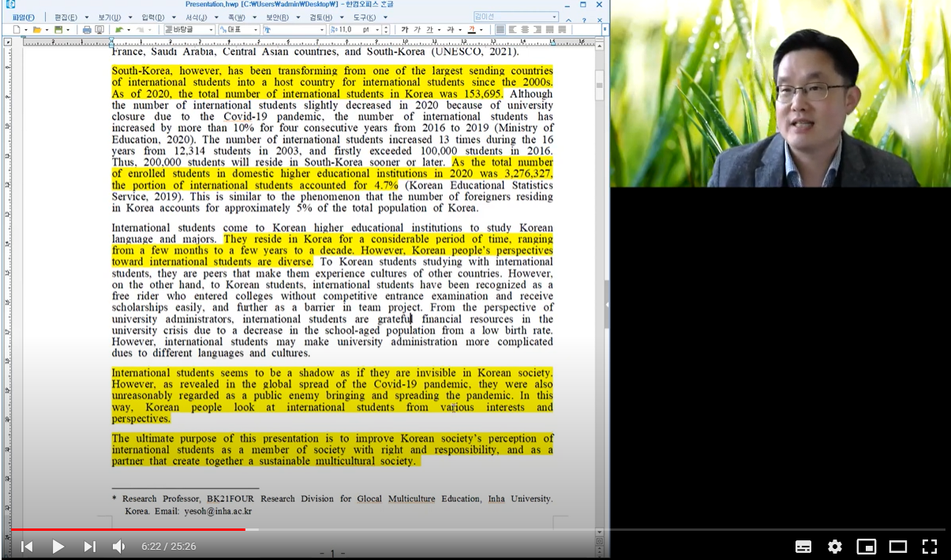Click the yesoh@inha.ac.kr email text
The height and width of the screenshot is (560, 951).
(218, 511)
